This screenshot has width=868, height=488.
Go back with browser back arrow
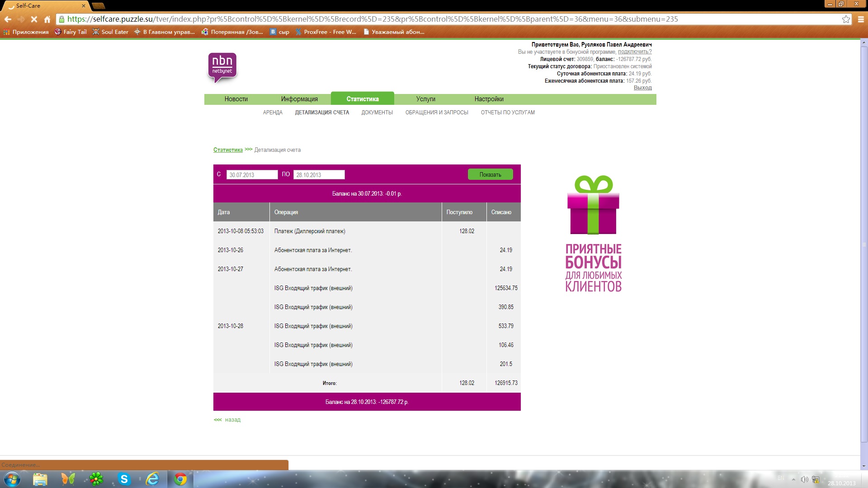click(x=8, y=19)
